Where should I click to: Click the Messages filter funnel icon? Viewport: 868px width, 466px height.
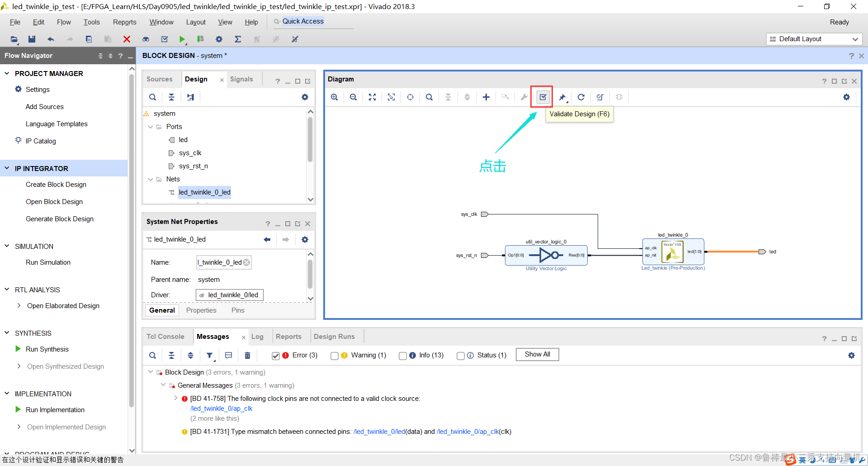click(209, 355)
